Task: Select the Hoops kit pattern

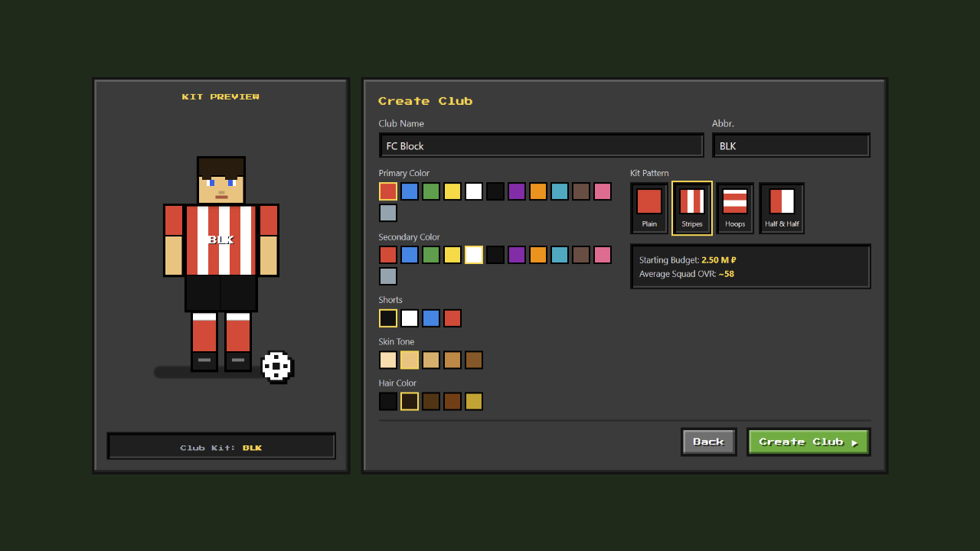Action: [x=735, y=208]
